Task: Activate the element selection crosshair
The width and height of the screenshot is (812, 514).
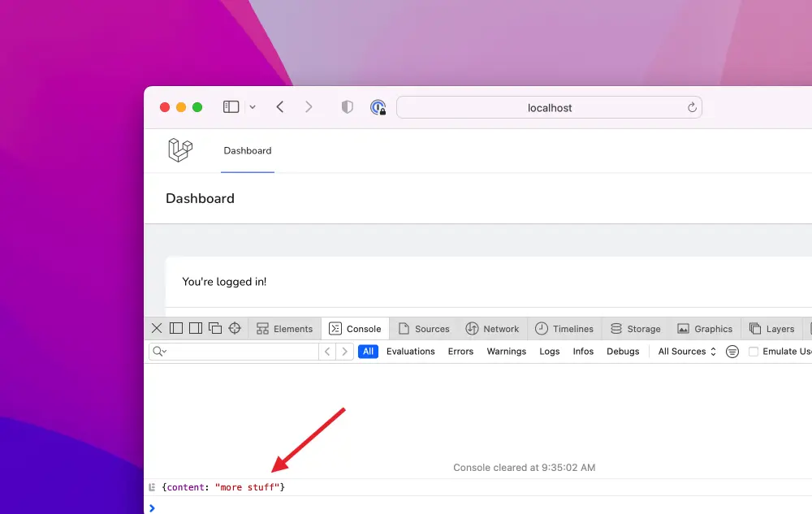Action: click(x=235, y=328)
